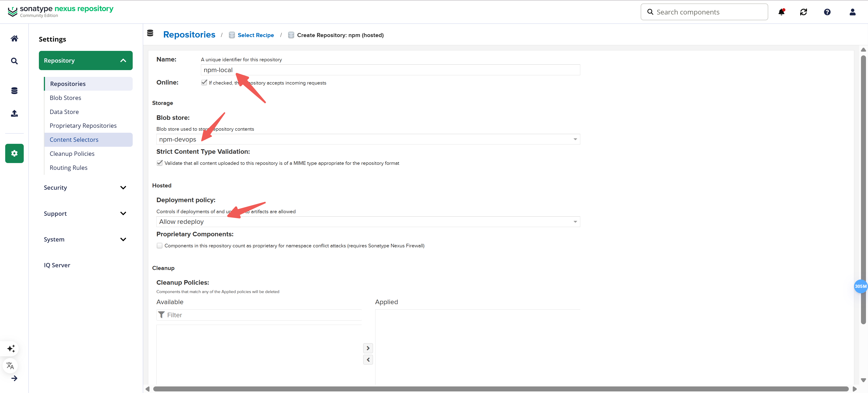Open Blob Stores in settings menu

point(88,98)
